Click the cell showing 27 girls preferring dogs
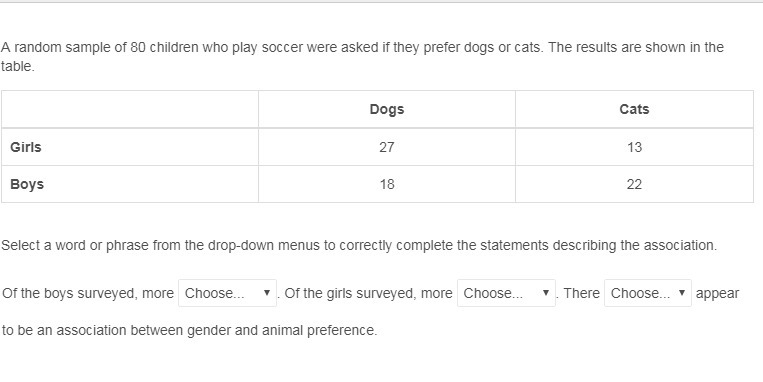Viewport: 763px width, 382px height. pos(387,147)
